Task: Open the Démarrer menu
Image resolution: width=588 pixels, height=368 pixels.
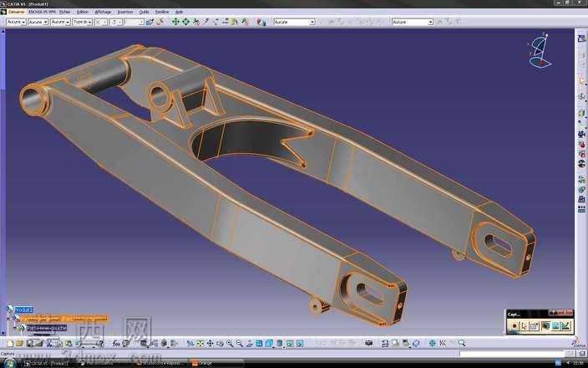Action: click(16, 12)
